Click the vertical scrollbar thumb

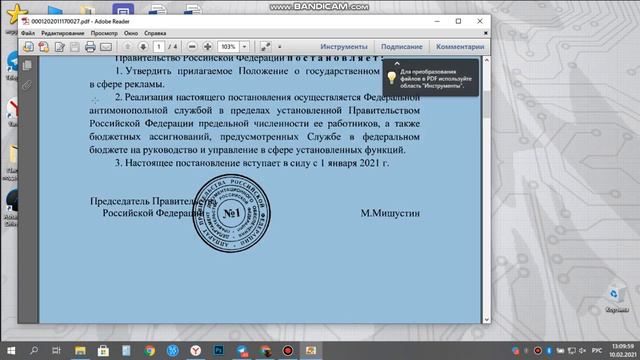486,104
